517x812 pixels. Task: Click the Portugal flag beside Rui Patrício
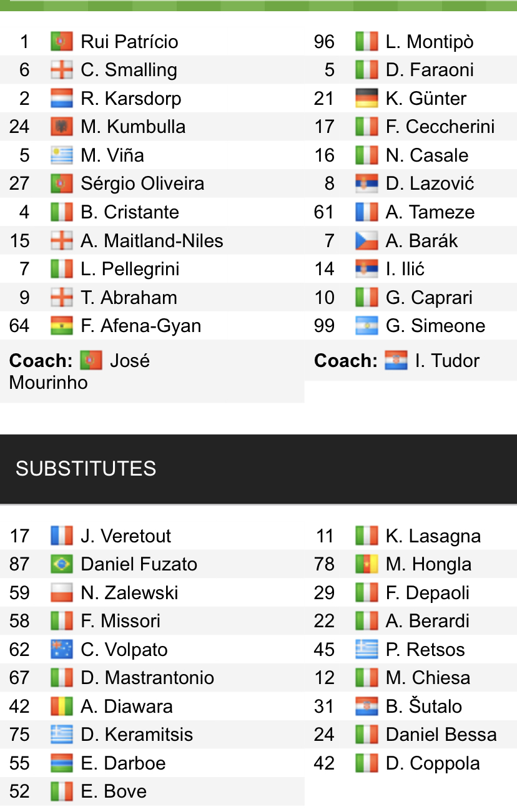pos(62,42)
